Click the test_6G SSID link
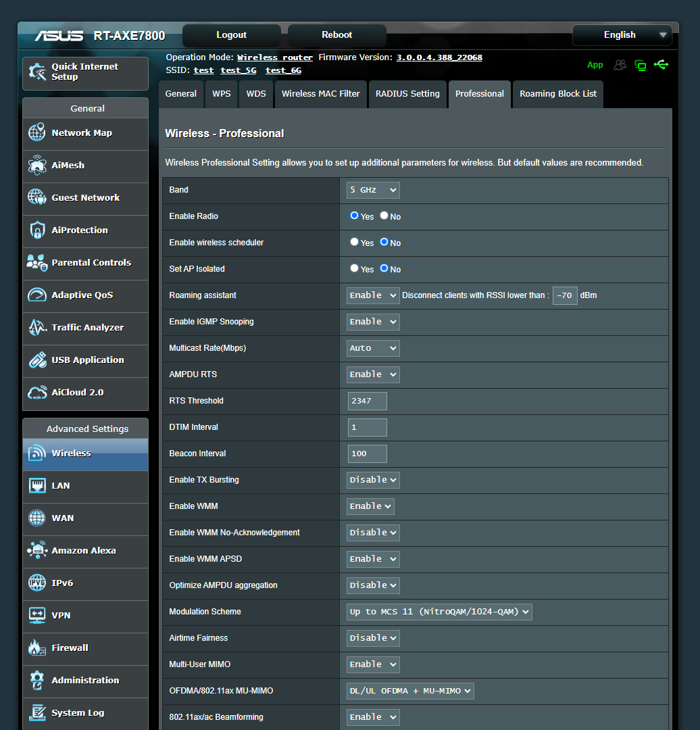This screenshot has height=730, width=700. 283,70
